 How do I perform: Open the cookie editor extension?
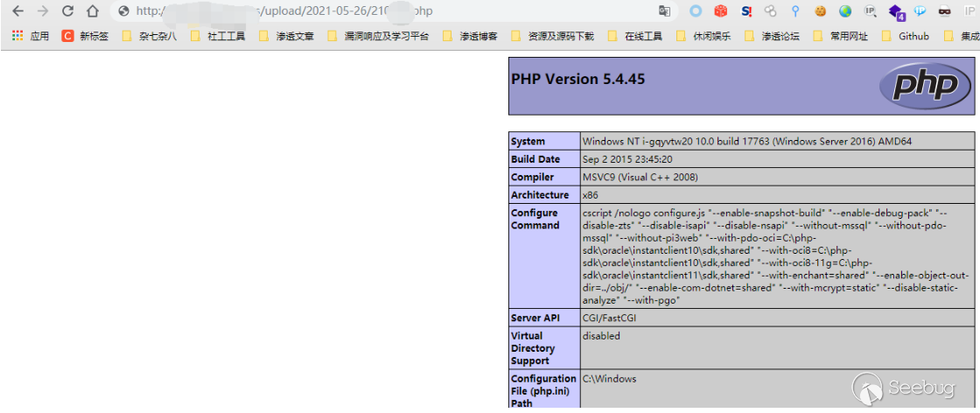821,11
